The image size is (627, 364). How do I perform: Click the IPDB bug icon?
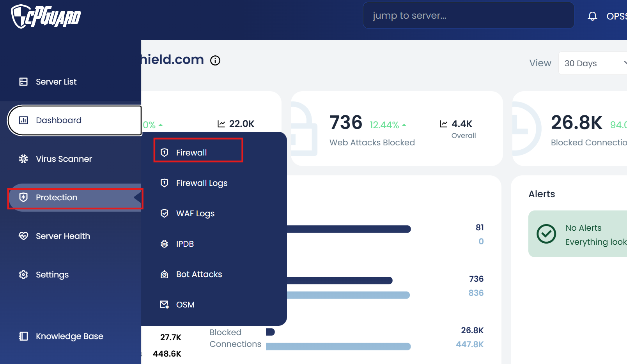coord(165,244)
